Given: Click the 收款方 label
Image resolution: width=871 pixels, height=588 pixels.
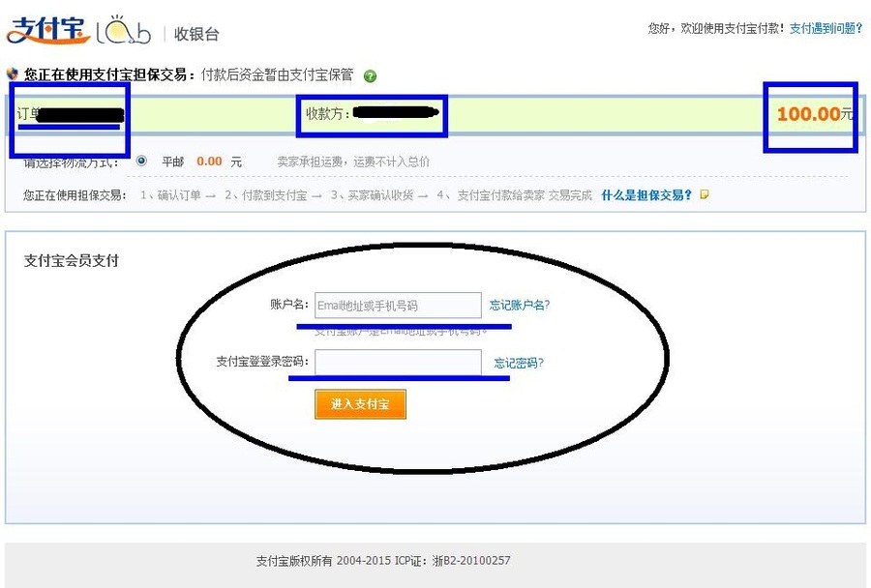Looking at the screenshot, I should tap(328, 114).
